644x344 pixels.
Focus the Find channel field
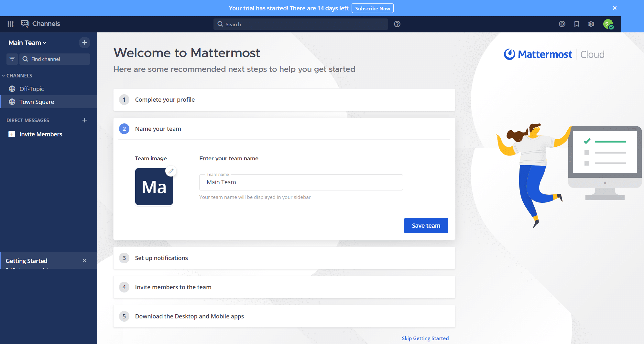(55, 59)
